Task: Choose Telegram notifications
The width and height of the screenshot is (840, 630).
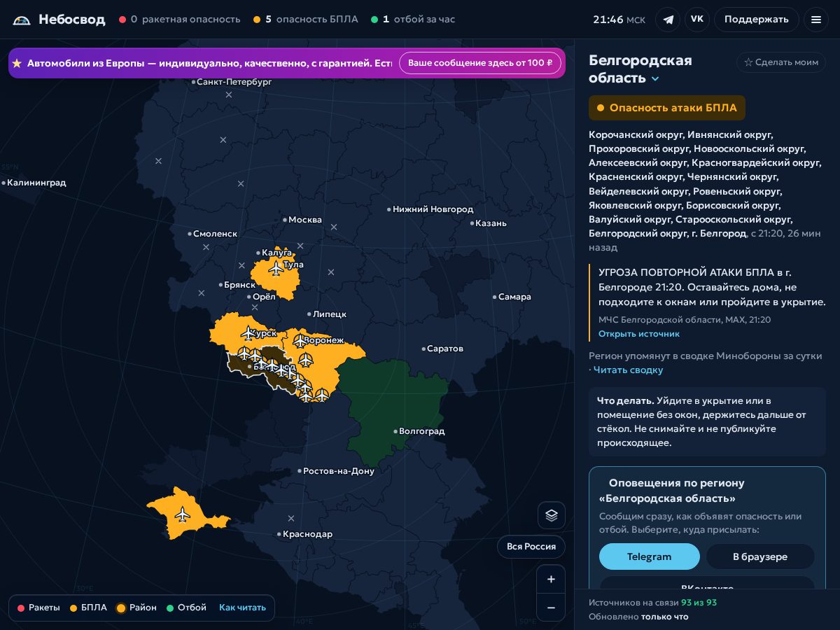Action: click(649, 556)
